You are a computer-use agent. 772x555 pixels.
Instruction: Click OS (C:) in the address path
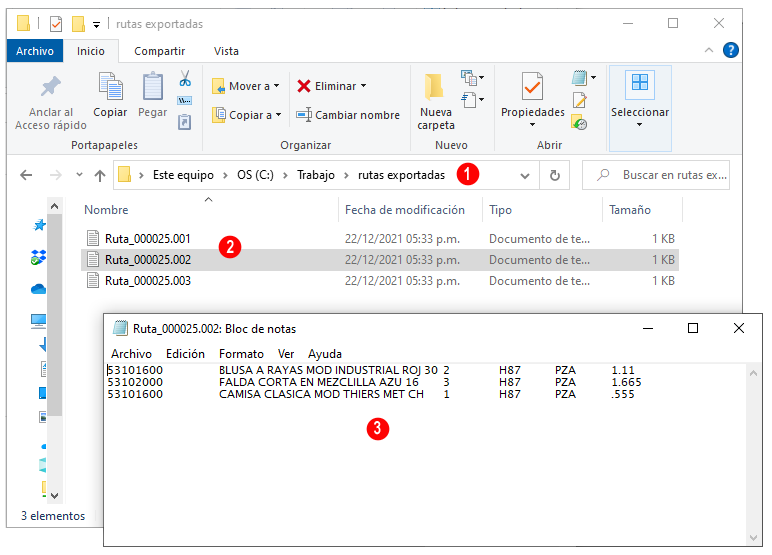pos(255,175)
